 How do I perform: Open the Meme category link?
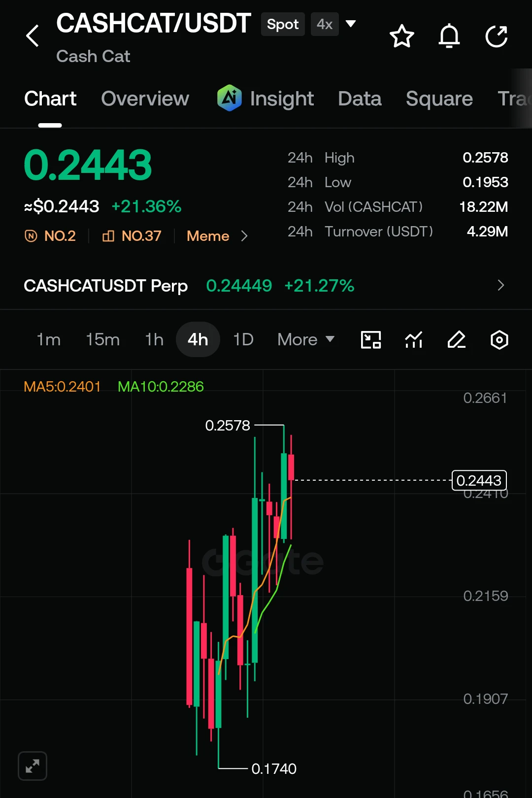click(x=208, y=236)
